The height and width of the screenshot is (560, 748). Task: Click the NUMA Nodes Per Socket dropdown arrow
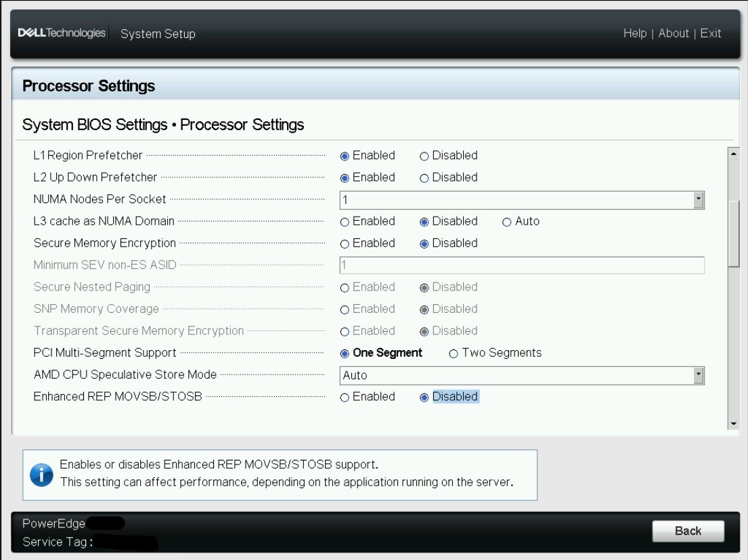click(699, 199)
